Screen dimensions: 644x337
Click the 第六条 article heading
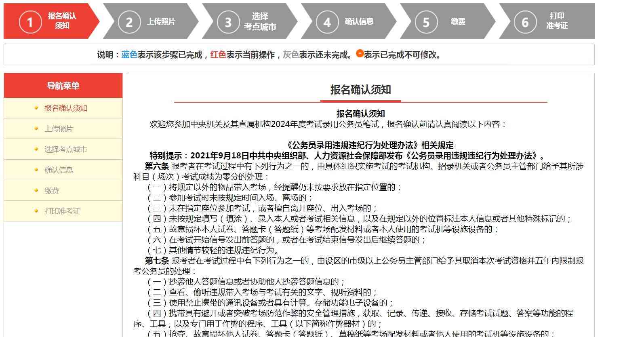pyautogui.click(x=157, y=166)
